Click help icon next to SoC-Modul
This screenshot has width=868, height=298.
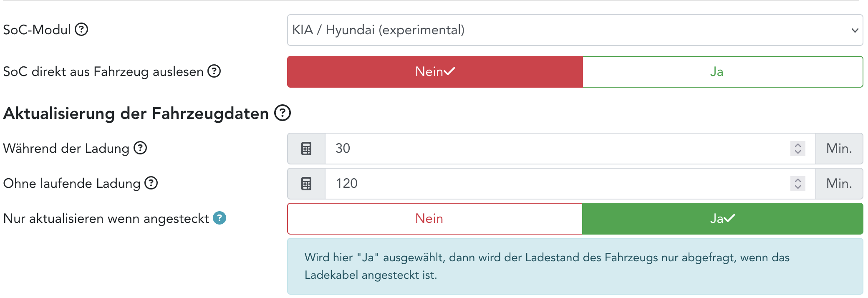click(x=81, y=30)
